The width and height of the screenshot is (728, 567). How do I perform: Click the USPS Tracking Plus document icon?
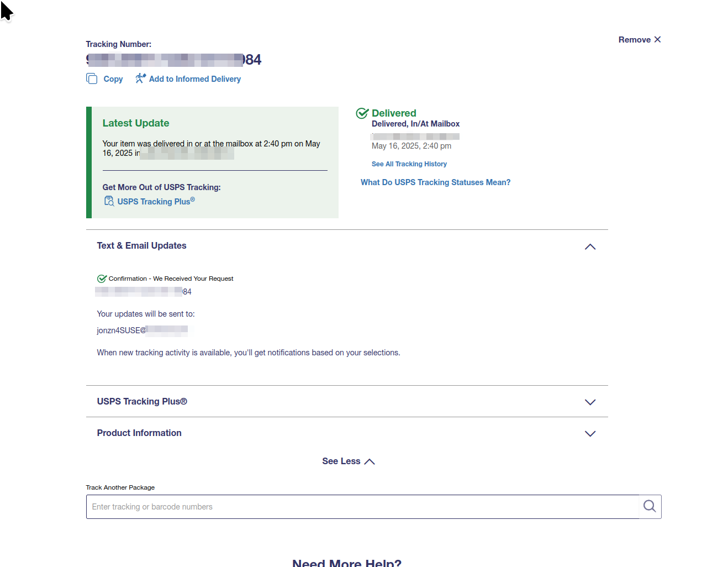[109, 201]
